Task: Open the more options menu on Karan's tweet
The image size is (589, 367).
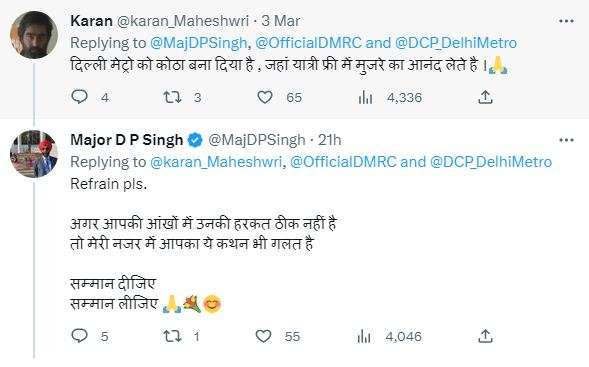Action: click(566, 21)
